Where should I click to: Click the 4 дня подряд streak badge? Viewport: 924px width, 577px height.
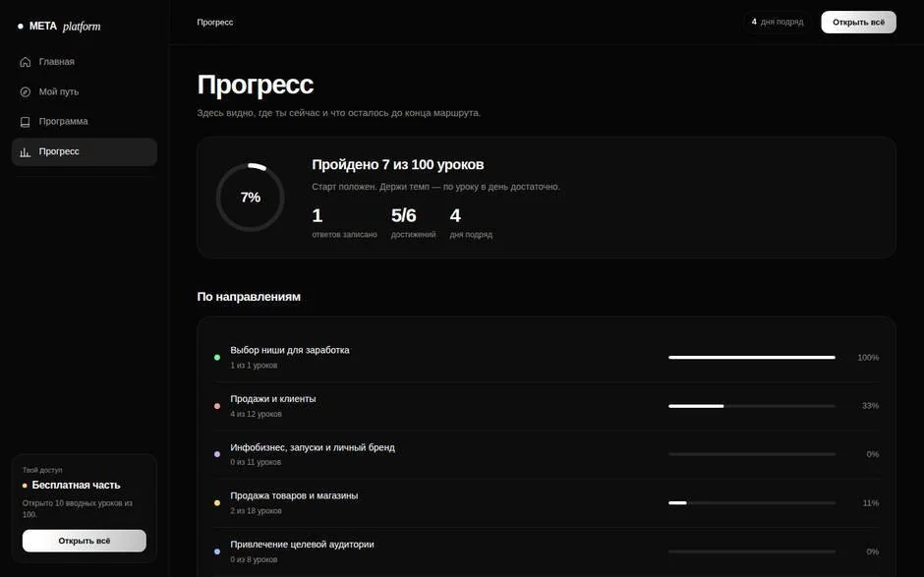click(778, 22)
